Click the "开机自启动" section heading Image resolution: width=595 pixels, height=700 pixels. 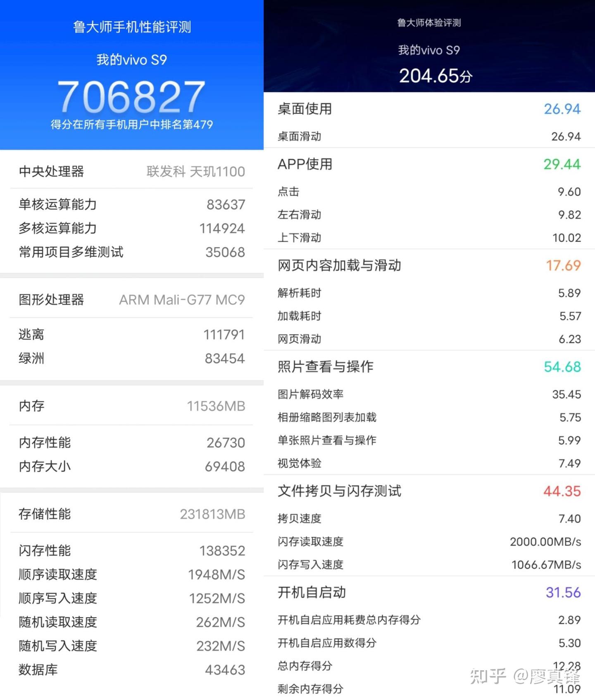tap(312, 592)
